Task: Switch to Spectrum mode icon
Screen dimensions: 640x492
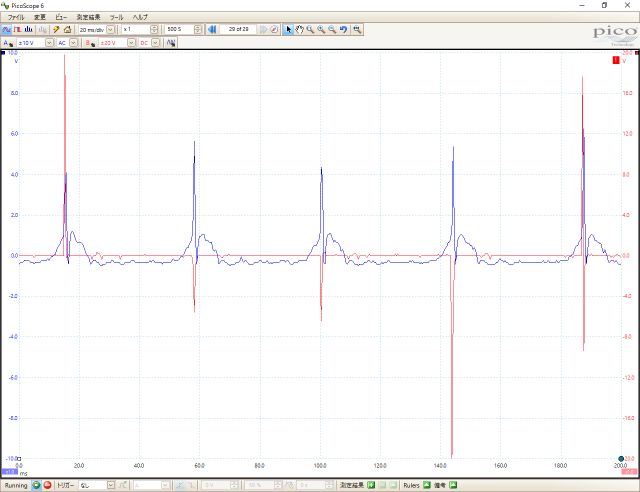Action: point(29,30)
